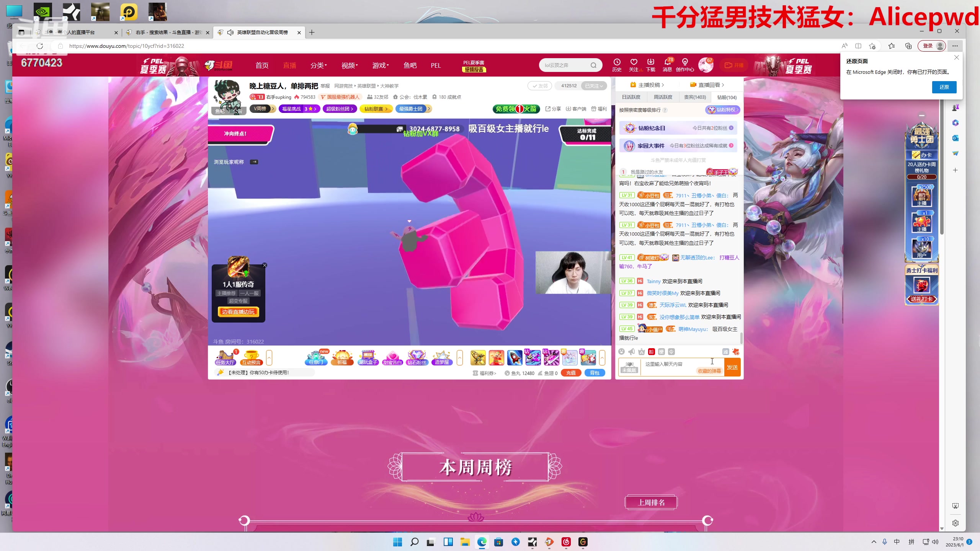The image size is (980, 551).
Task: Open the 游戏 navigation dropdown
Action: [380, 65]
